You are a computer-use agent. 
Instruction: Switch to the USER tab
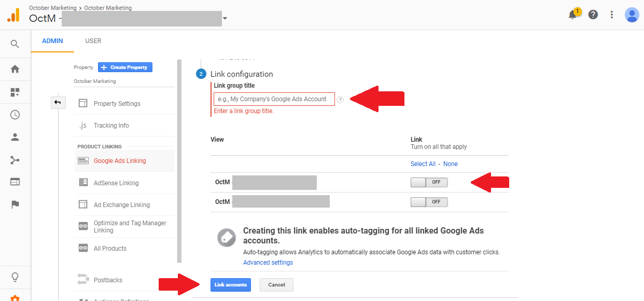point(93,41)
